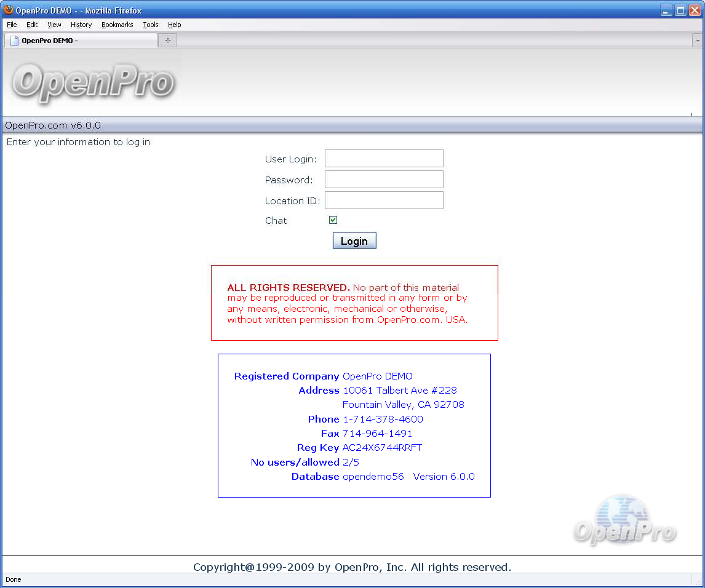The image size is (705, 588).
Task: Click the large OpenPro logo in the header
Action: [93, 83]
